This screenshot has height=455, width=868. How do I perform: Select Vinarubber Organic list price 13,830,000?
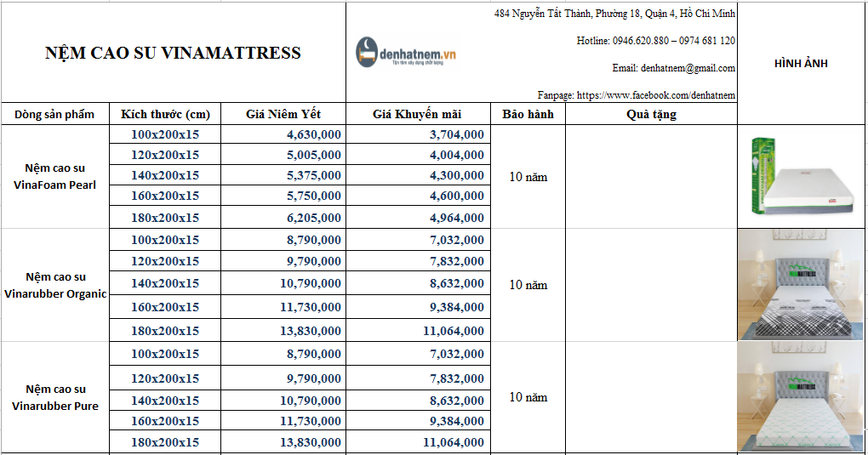click(283, 331)
